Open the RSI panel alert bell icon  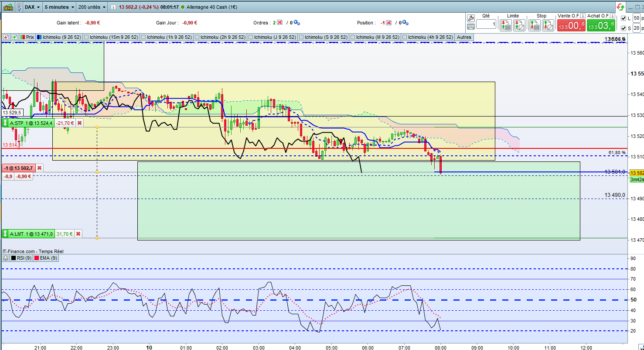tap(6, 258)
